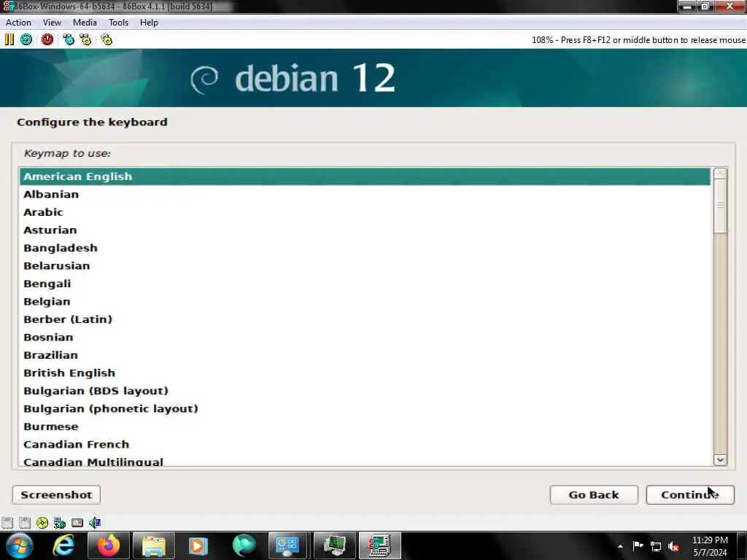Click the Action Center flag tray icon
The image size is (747, 560).
tap(638, 546)
